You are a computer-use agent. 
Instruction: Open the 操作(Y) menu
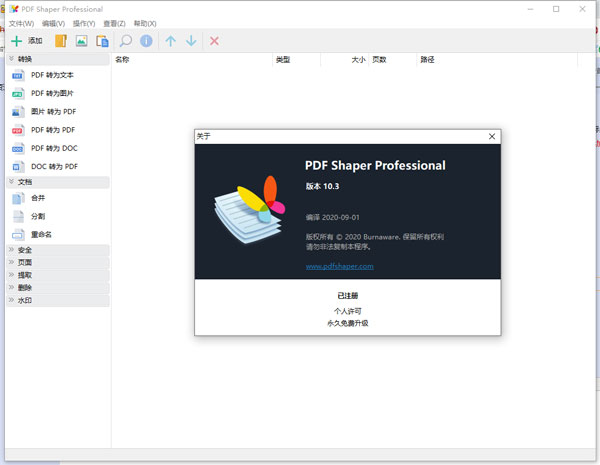(x=84, y=23)
